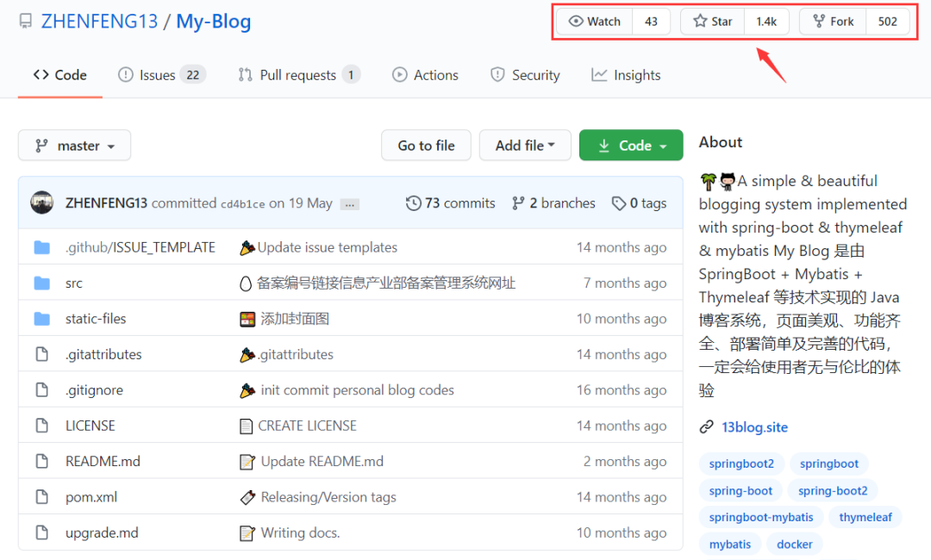The height and width of the screenshot is (560, 931).
Task: Fork the repository
Action: pos(833,22)
